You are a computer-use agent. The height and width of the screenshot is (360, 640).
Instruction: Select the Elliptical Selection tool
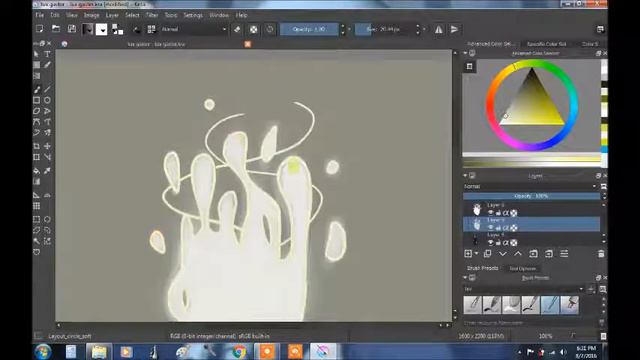(47, 220)
